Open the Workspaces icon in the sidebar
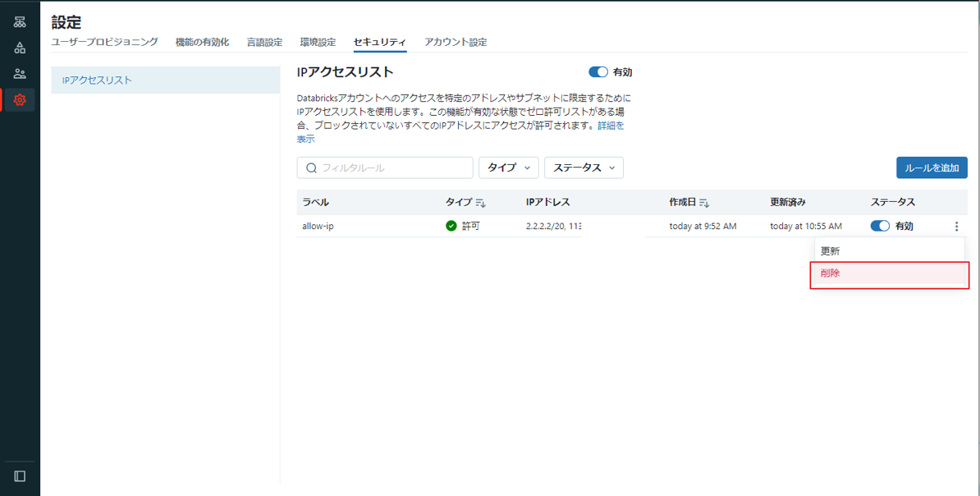This screenshot has height=496, width=980. (20, 22)
